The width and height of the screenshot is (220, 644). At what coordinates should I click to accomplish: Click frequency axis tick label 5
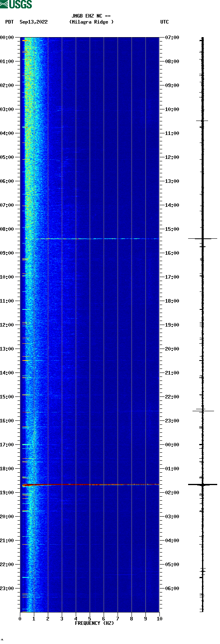pyautogui.click(x=90, y=619)
